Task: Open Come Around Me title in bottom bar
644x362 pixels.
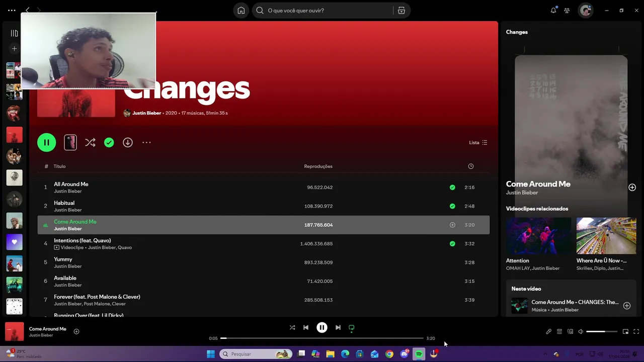Action: [47, 329]
